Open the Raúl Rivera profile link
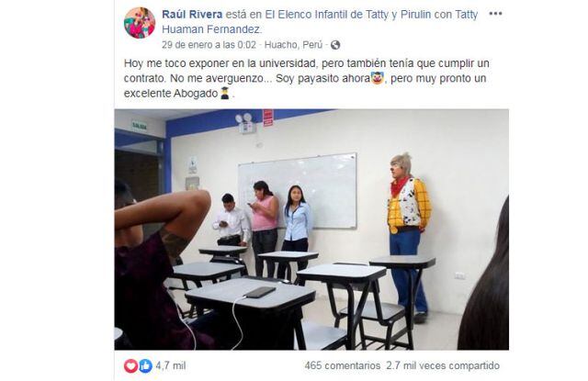Screen dimensions: 588x381 (192, 15)
